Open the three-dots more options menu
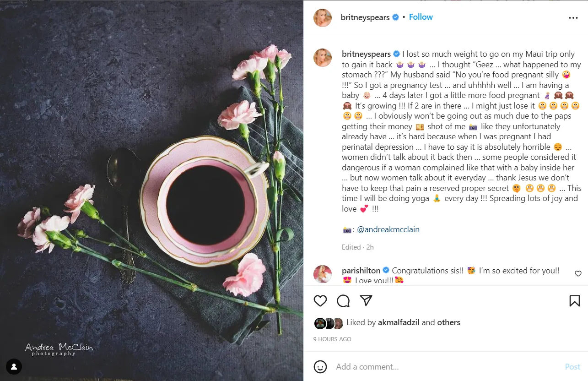 pos(573,18)
